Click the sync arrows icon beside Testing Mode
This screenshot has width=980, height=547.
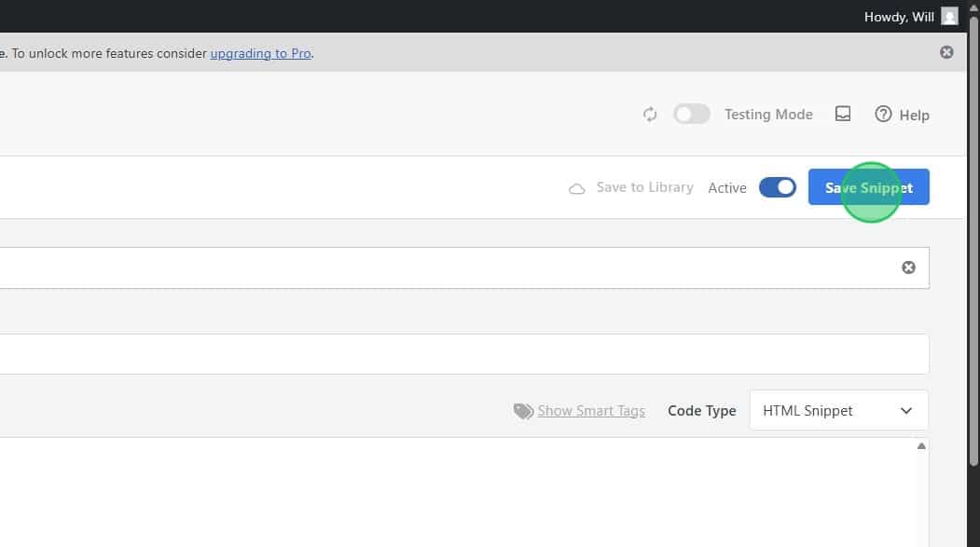pos(650,115)
